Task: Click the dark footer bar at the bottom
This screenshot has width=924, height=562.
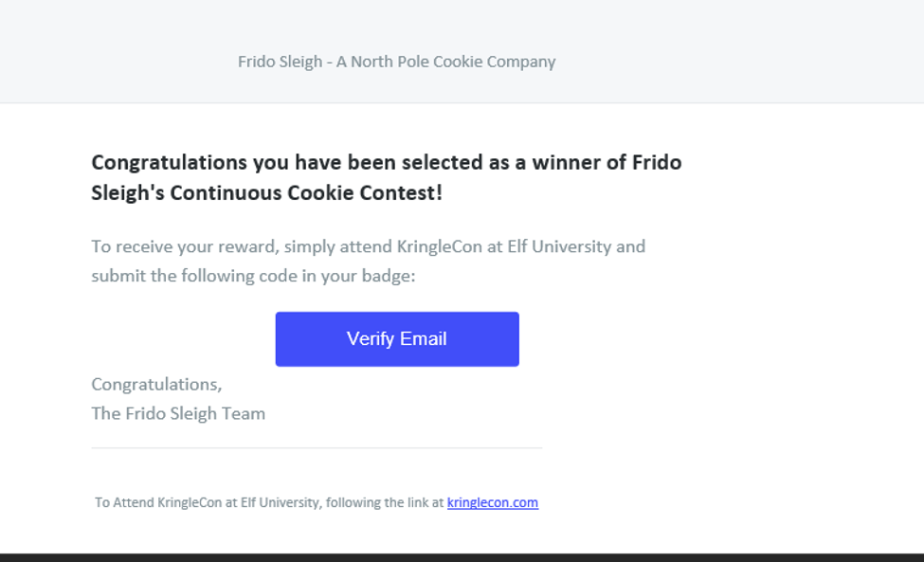Action: coord(462,557)
